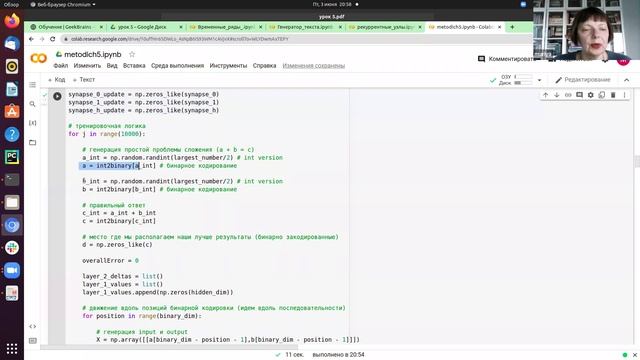Move the cell up with arrow icon

point(545,95)
